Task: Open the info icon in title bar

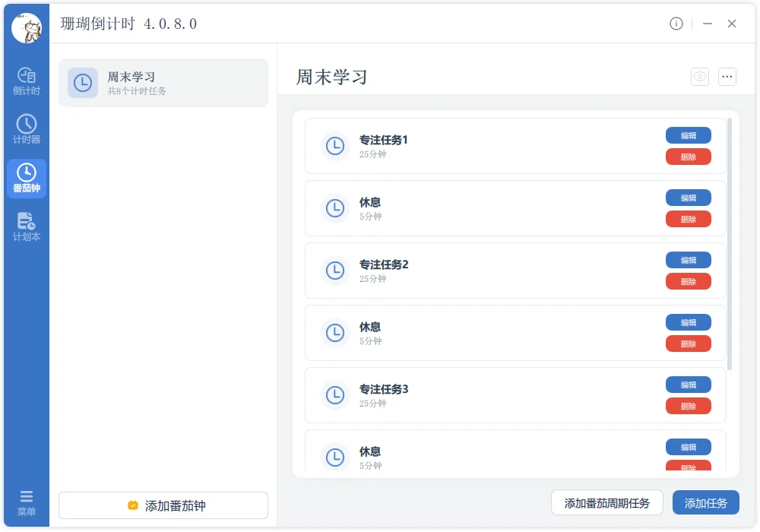Action: pos(676,24)
